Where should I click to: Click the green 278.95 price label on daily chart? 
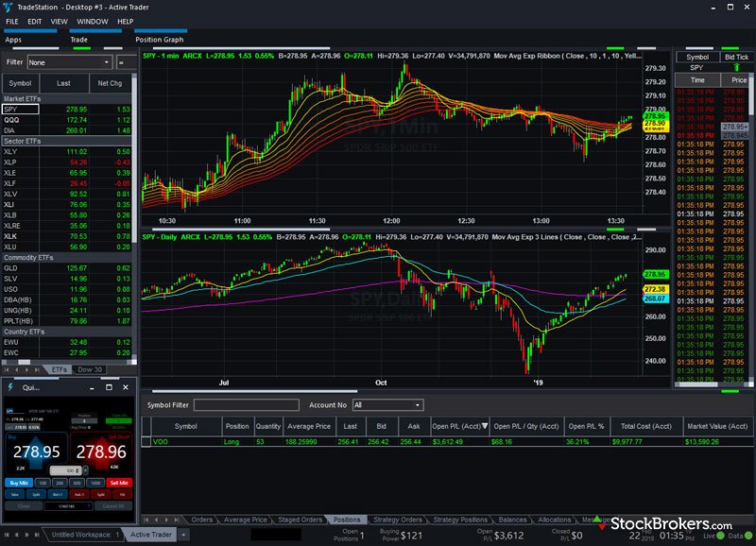[x=655, y=274]
